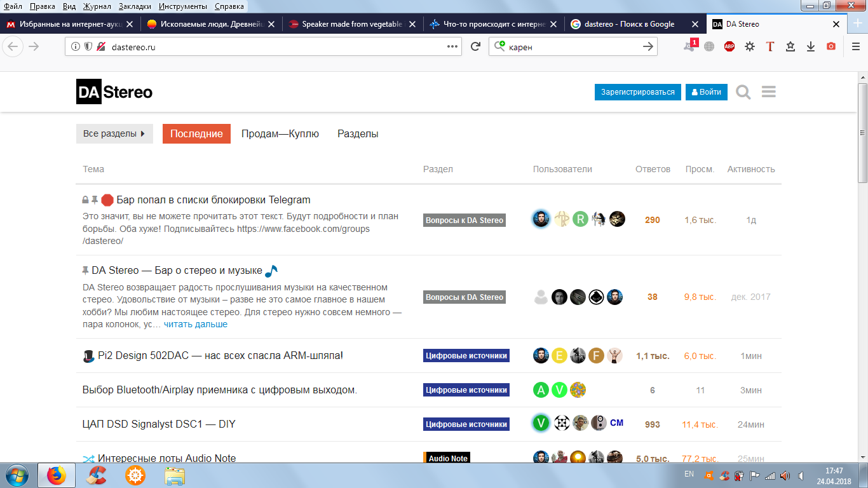The image size is (868, 488).
Task: Click the Войти login button
Action: (x=707, y=92)
